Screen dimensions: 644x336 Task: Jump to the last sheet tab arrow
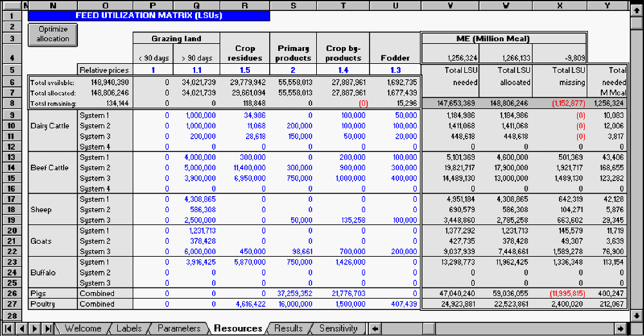click(x=48, y=329)
